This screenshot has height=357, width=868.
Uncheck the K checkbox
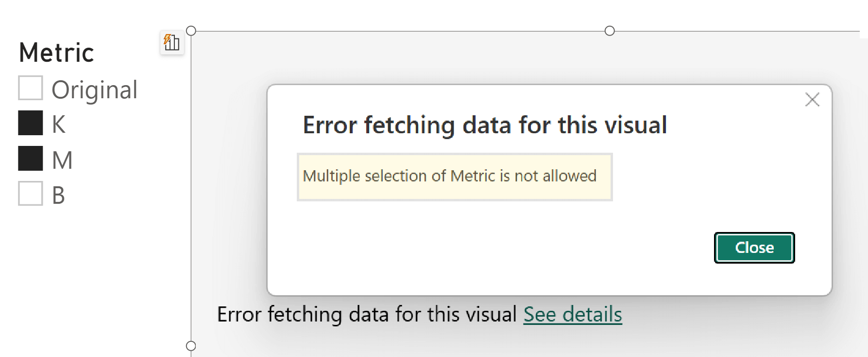31,123
